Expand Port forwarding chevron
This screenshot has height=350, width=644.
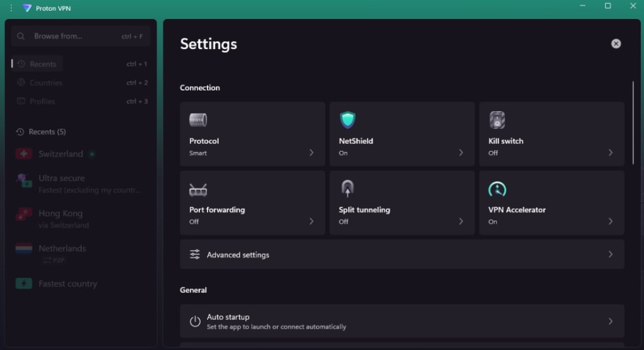311,222
